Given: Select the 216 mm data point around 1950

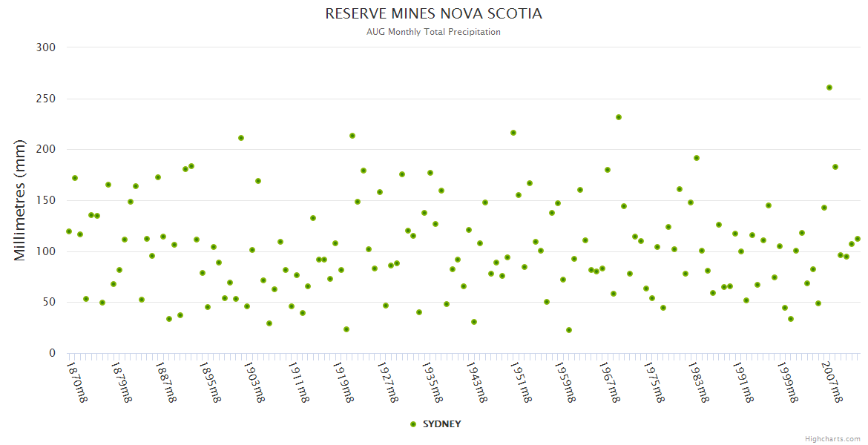Looking at the screenshot, I should coord(513,133).
